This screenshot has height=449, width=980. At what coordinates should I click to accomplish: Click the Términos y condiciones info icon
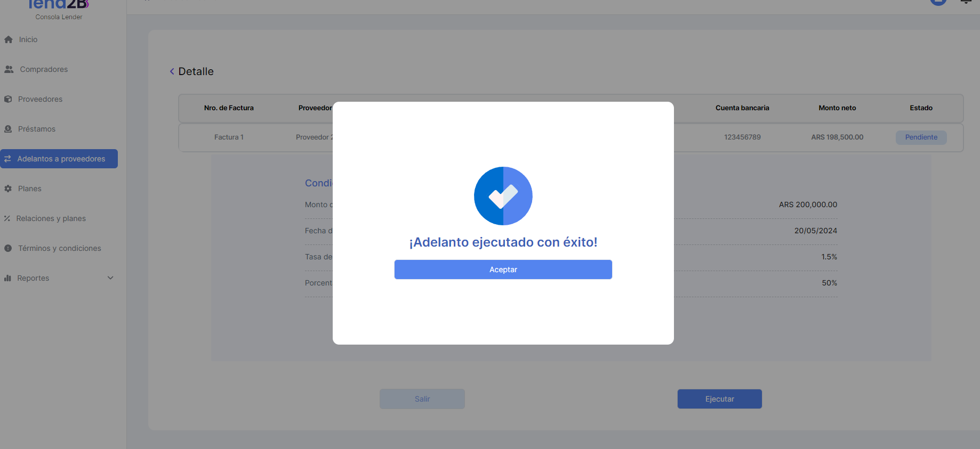click(x=8, y=248)
